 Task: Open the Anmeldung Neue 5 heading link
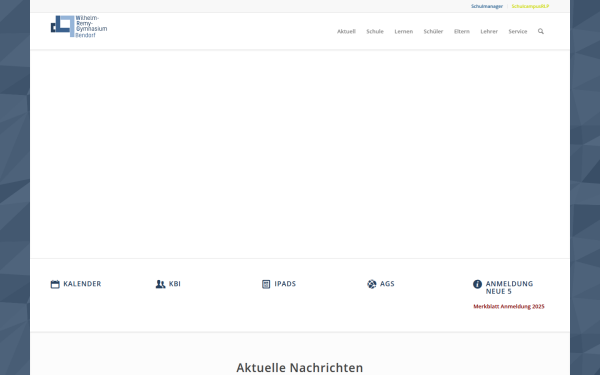tap(509, 287)
